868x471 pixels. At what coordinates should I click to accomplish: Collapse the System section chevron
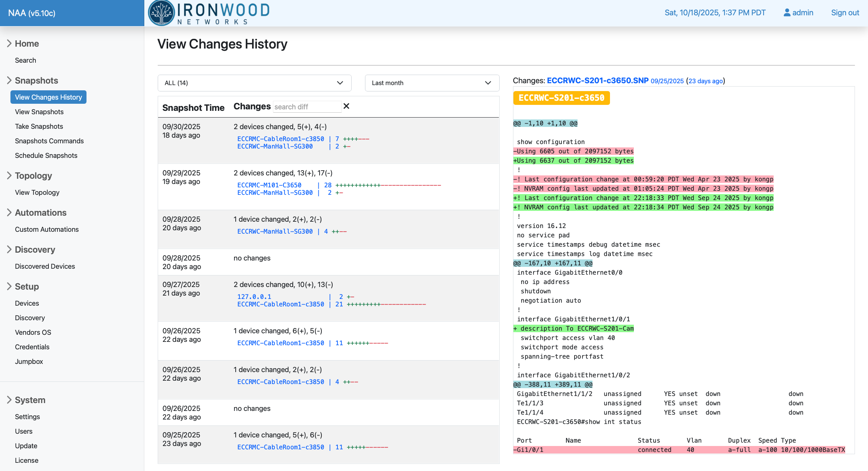pos(9,400)
